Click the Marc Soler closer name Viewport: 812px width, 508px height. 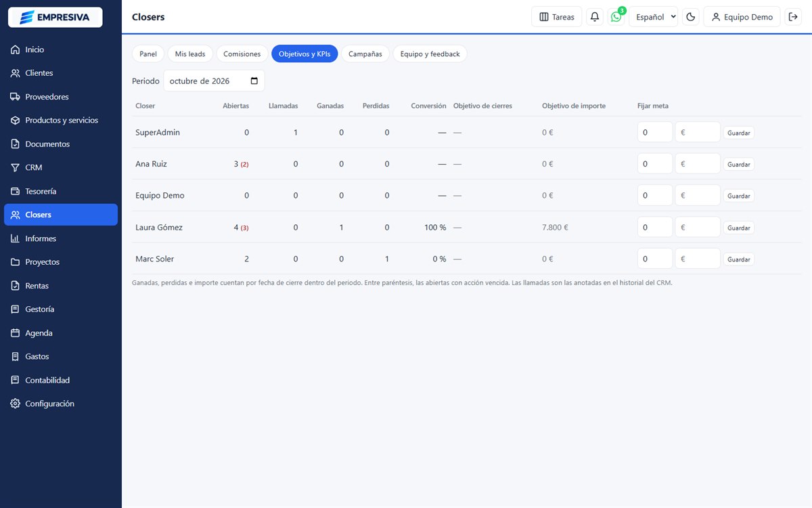pos(155,259)
